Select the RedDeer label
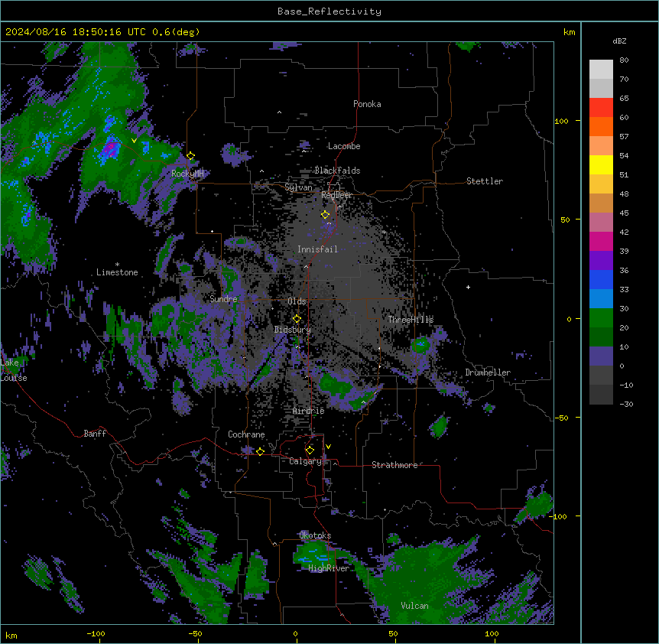Screen dimensions: 659x644 point(336,195)
